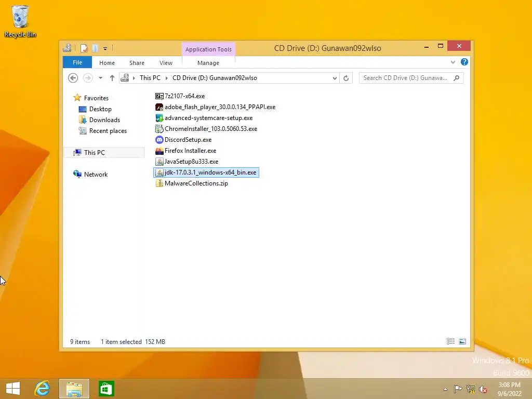The width and height of the screenshot is (532, 399).
Task: Open the address bar history dropdown
Action: 335,78
